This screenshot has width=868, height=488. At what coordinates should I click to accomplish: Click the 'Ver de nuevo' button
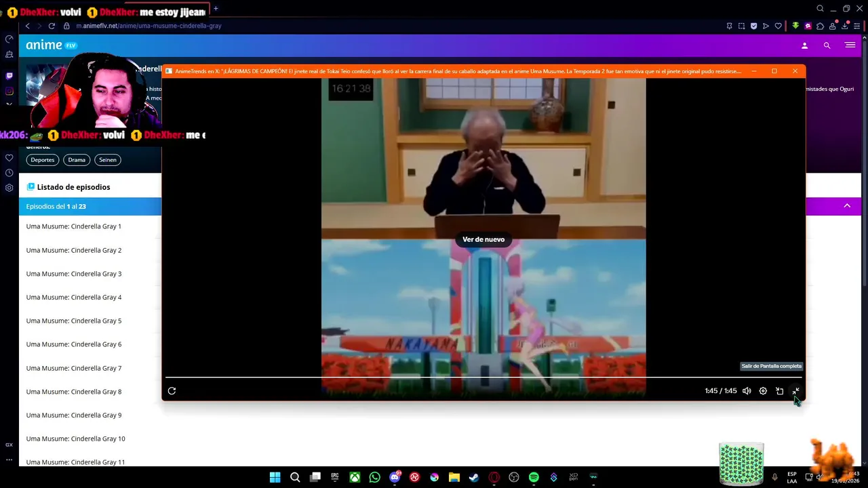[x=484, y=239]
